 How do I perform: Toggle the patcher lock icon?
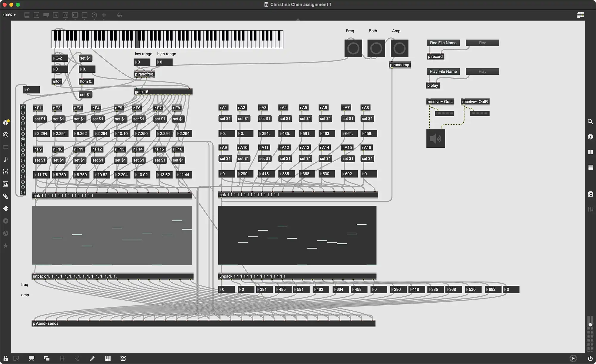6,358
